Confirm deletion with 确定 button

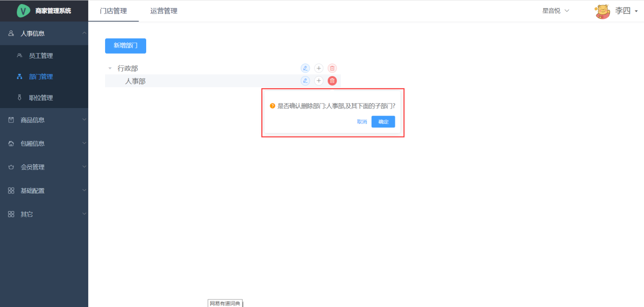(383, 122)
